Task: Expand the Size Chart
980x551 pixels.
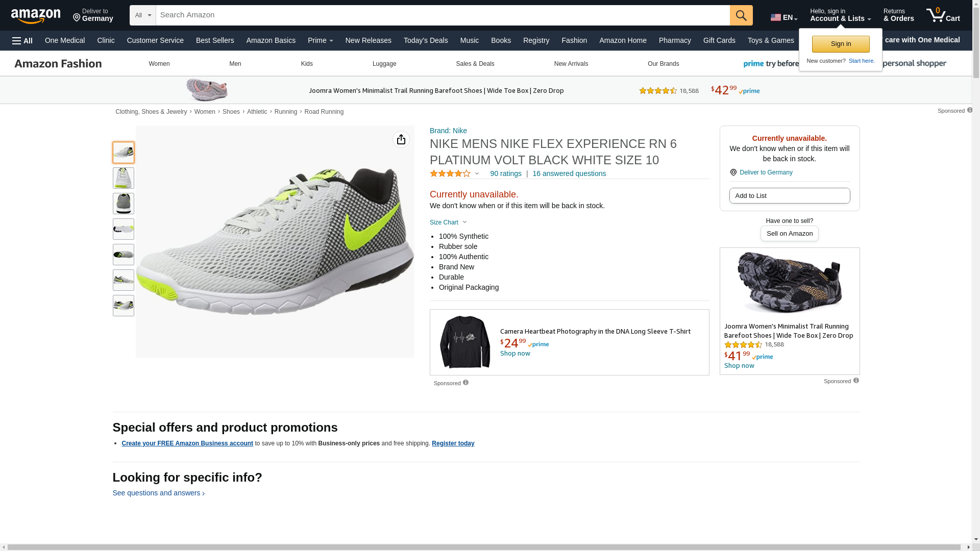Action: coord(448,222)
